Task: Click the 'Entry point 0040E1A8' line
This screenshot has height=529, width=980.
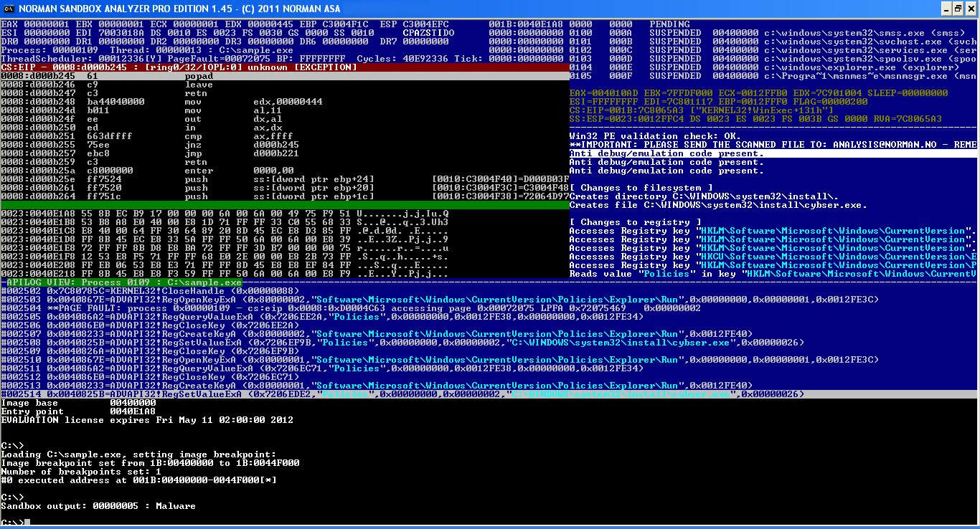Action: (x=78, y=411)
